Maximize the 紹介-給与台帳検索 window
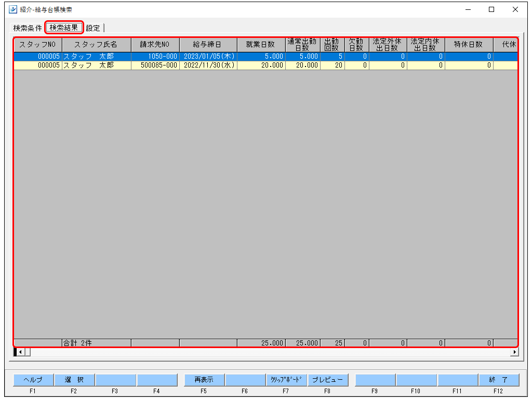Screen dimensions: 532x399 click(491, 9)
